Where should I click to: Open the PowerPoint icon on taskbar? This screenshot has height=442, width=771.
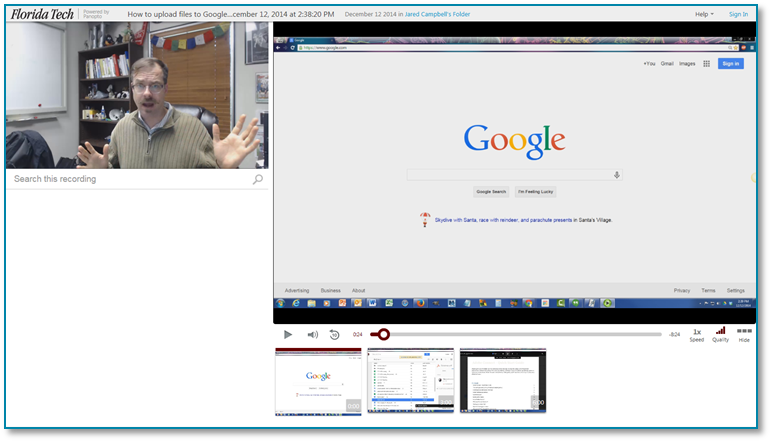point(342,303)
